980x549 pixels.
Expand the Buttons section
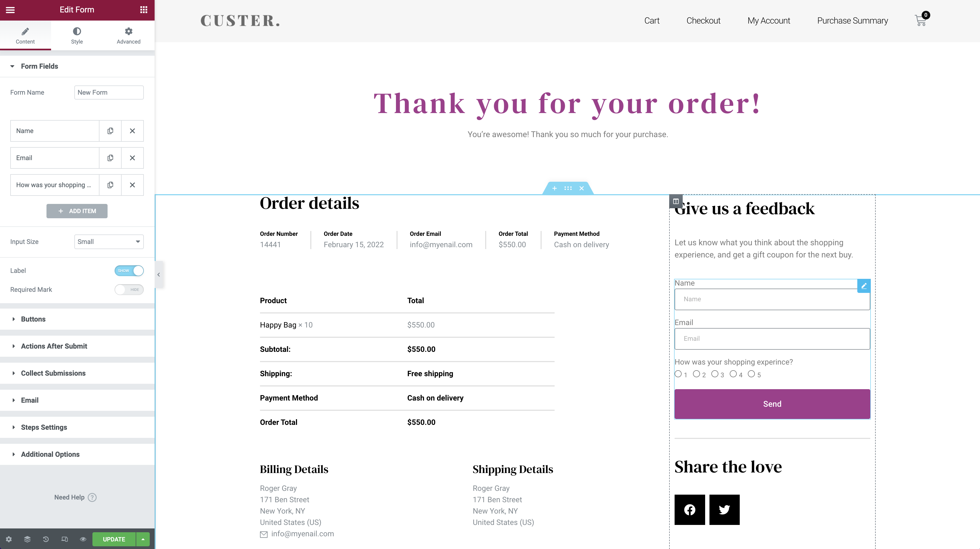[33, 319]
